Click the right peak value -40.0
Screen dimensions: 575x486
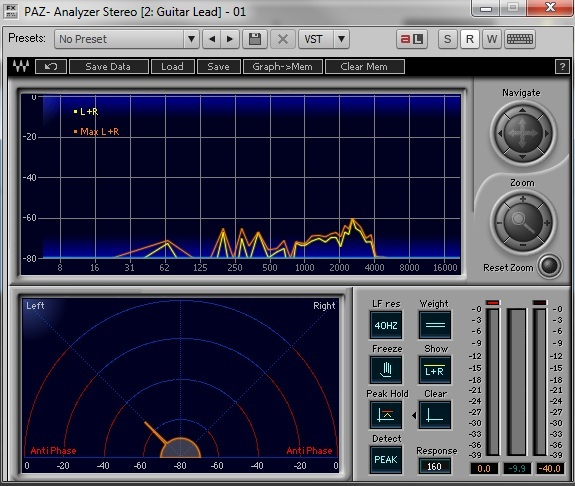[550, 468]
